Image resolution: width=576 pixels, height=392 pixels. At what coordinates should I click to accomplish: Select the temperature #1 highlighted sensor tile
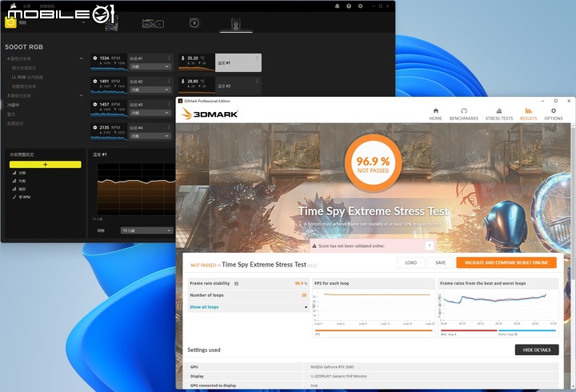point(238,63)
